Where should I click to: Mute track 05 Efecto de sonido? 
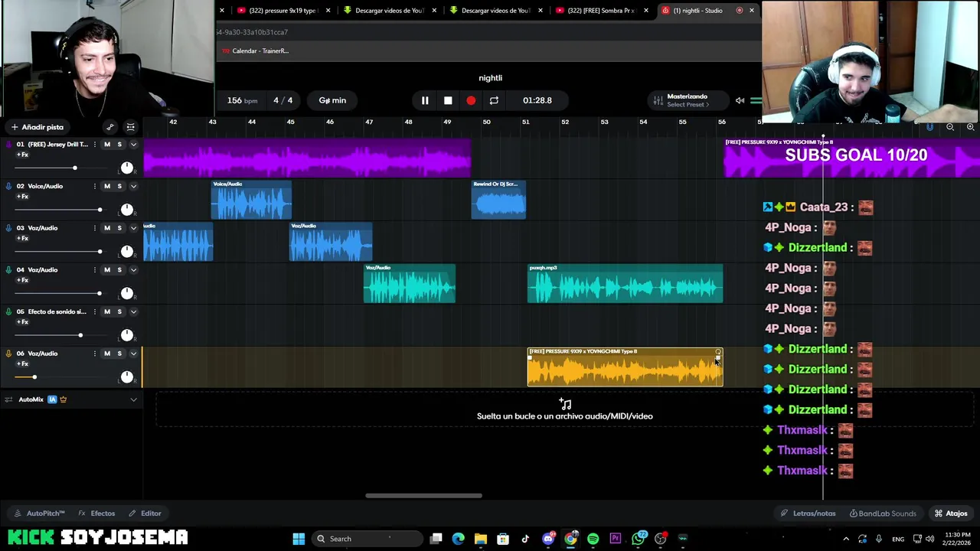(107, 311)
